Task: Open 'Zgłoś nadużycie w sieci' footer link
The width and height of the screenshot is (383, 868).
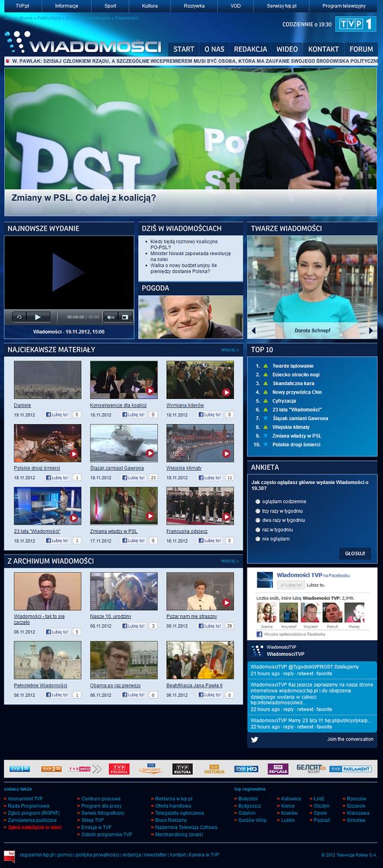Action: point(34,828)
